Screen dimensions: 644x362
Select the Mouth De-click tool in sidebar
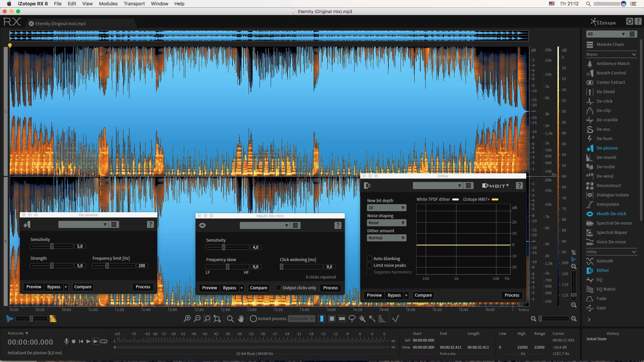pyautogui.click(x=611, y=214)
